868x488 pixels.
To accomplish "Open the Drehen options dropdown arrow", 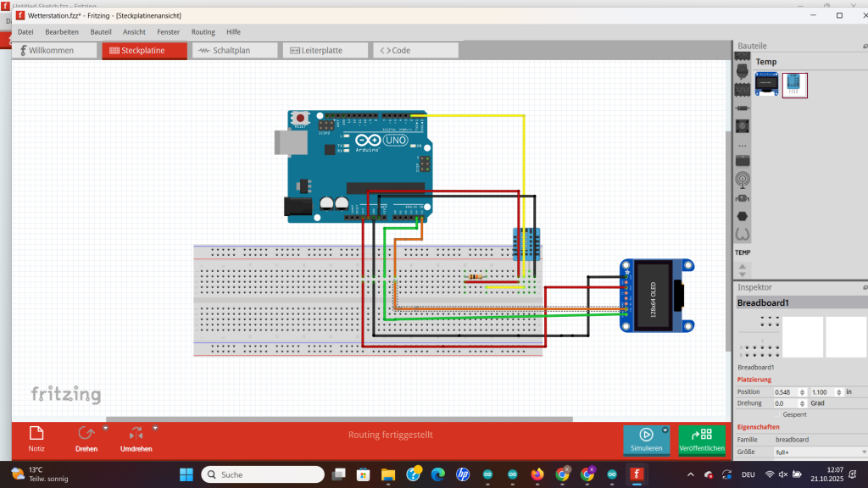I will click(x=106, y=429).
